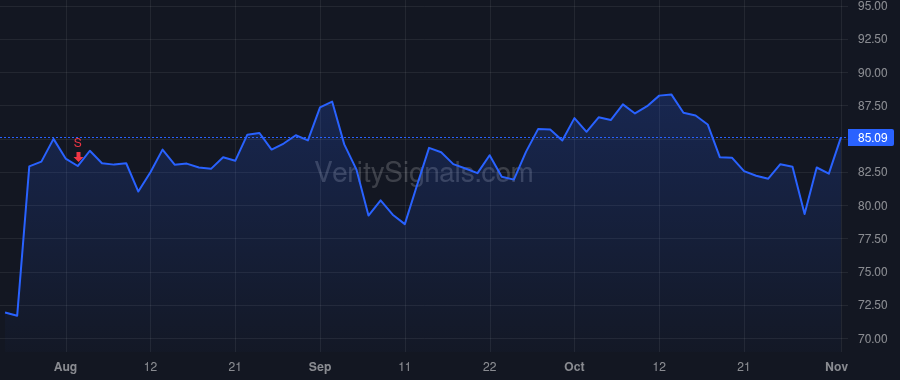
Task: Click the 11 date label after Sep
Action: [405, 367]
